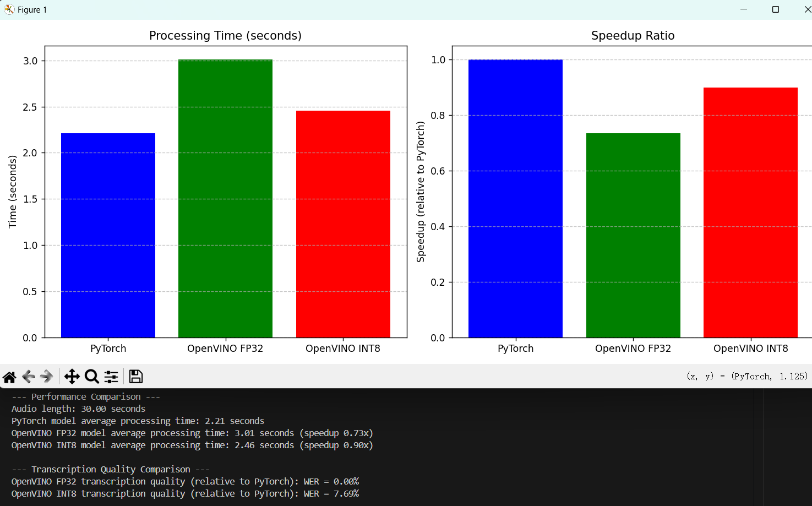Click '--- Transcription Quality Comparison ---' console line
This screenshot has height=506, width=812.
(111, 469)
